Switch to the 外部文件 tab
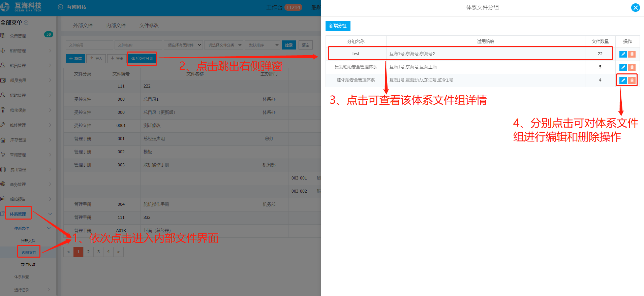The width and height of the screenshot is (644, 296). [x=83, y=26]
